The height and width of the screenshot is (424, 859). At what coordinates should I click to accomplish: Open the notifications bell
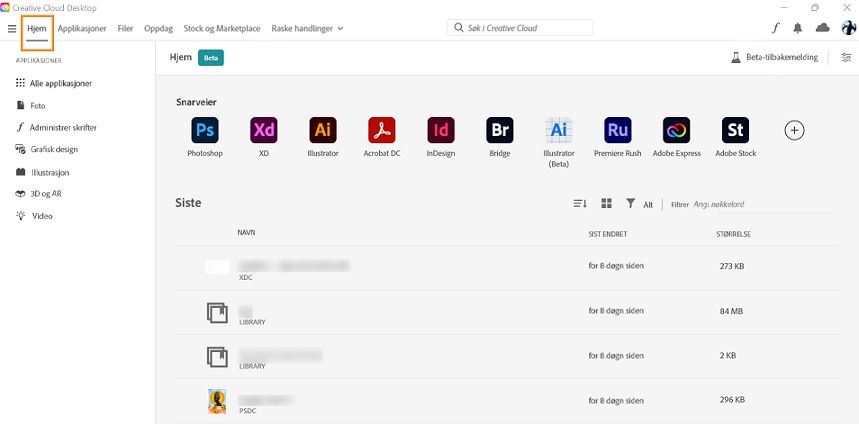(x=798, y=28)
